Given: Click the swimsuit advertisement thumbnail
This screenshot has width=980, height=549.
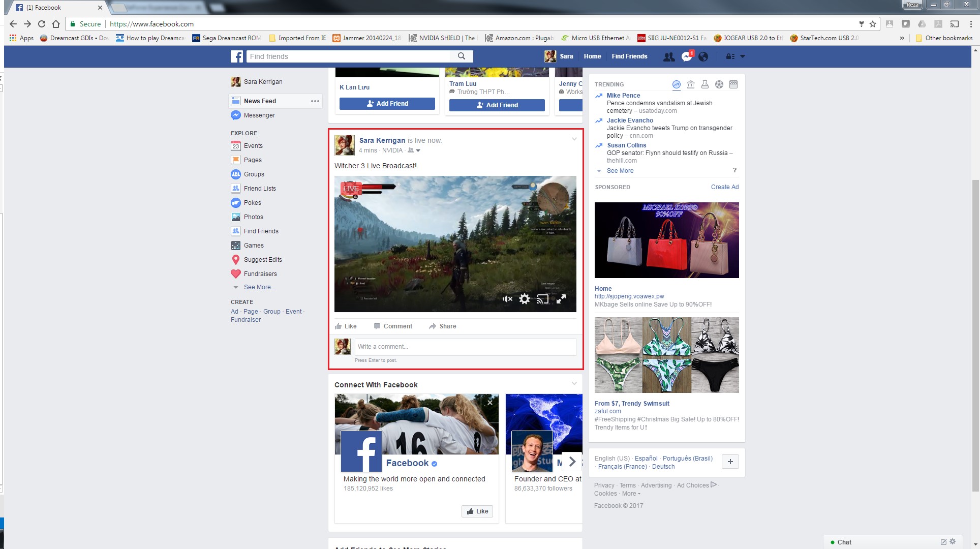Looking at the screenshot, I should point(666,355).
